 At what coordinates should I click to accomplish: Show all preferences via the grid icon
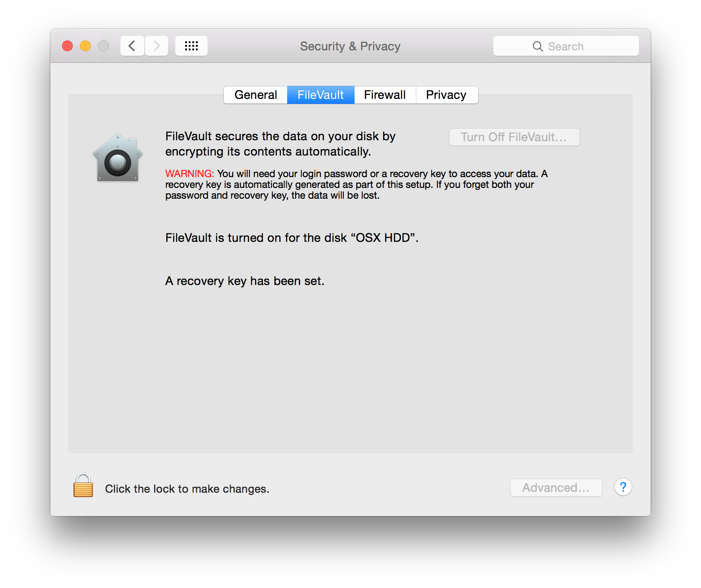coord(191,46)
